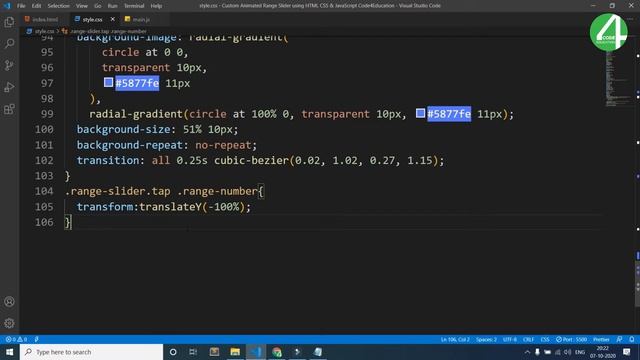Click the Prettier status bar item
Viewport: 640px width, 360px height.
click(x=601, y=339)
